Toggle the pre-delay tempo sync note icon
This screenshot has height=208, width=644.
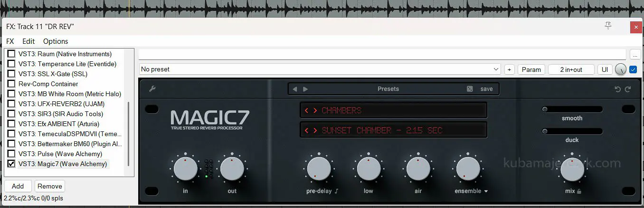point(337,191)
